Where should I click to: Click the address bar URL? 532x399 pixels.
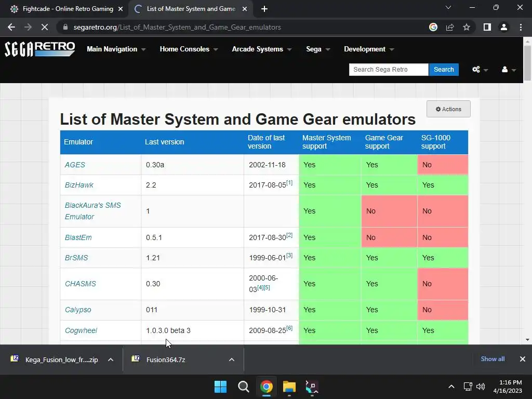(177, 27)
